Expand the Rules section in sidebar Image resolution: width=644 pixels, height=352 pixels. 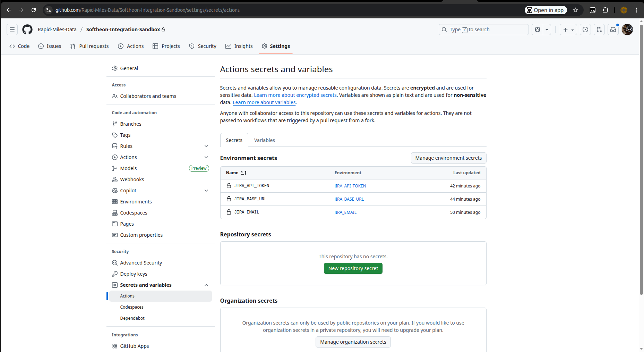pos(206,146)
